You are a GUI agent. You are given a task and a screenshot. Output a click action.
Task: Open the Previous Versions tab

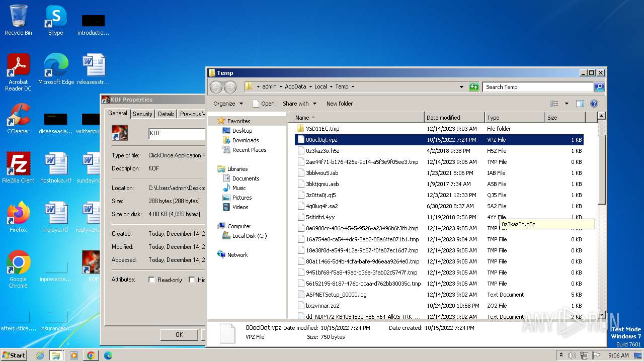coord(192,114)
